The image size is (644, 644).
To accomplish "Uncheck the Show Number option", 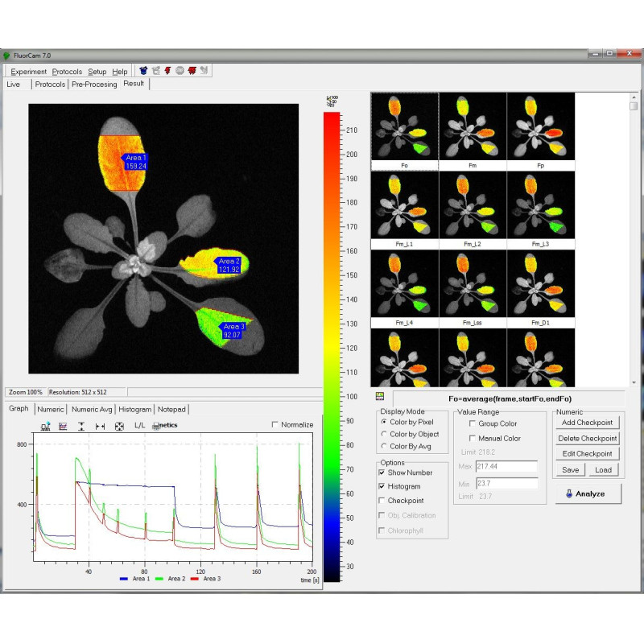I will 382,473.
